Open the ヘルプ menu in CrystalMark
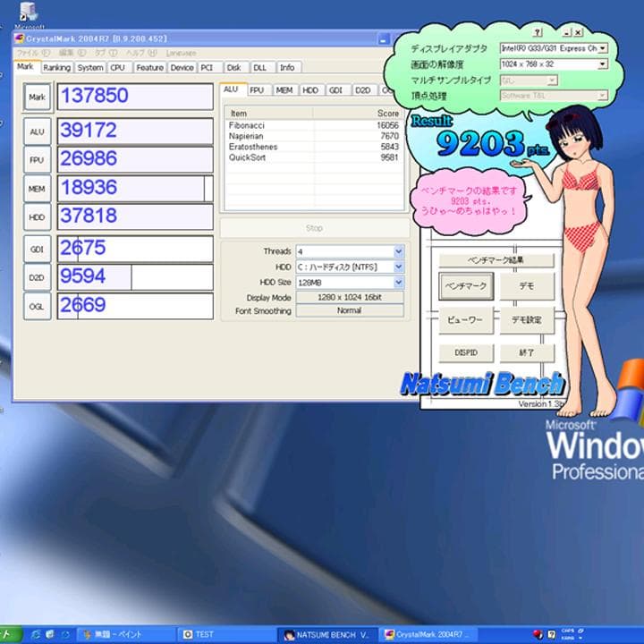The width and height of the screenshot is (644, 644). coord(141,53)
